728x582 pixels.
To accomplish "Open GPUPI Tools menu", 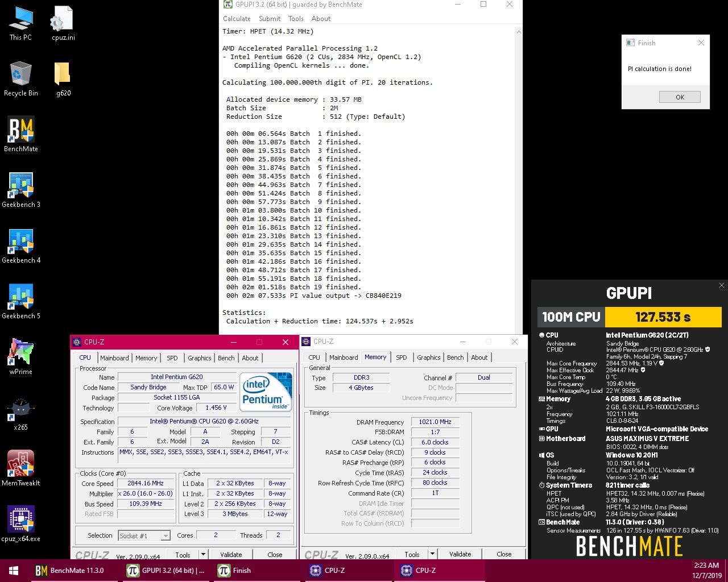I will pos(296,19).
